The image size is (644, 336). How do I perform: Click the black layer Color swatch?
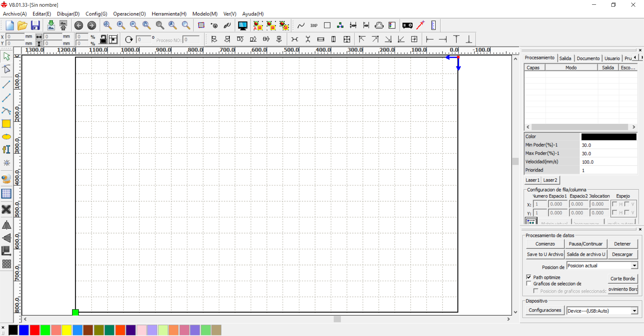tap(609, 137)
